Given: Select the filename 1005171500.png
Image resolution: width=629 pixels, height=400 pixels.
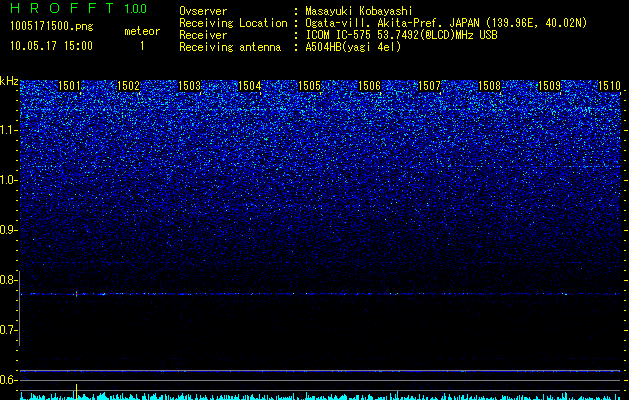Looking at the screenshot, I should (52, 26).
